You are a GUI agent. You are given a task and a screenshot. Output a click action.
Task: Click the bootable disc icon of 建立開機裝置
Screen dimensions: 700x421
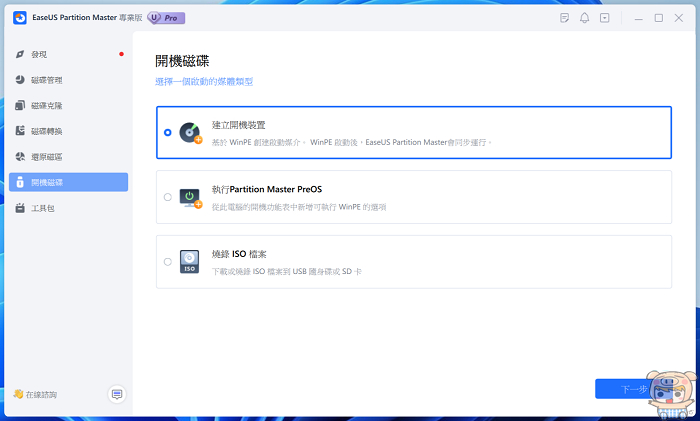(189, 133)
